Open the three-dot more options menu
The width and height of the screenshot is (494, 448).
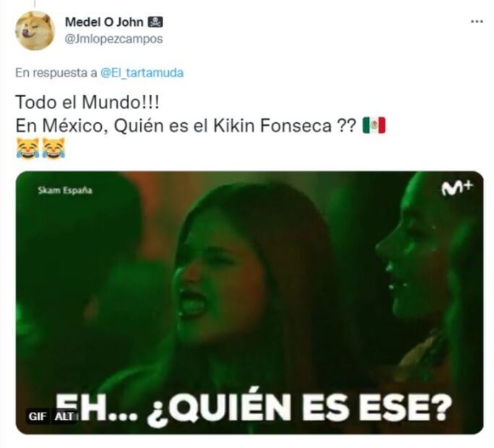click(x=477, y=22)
